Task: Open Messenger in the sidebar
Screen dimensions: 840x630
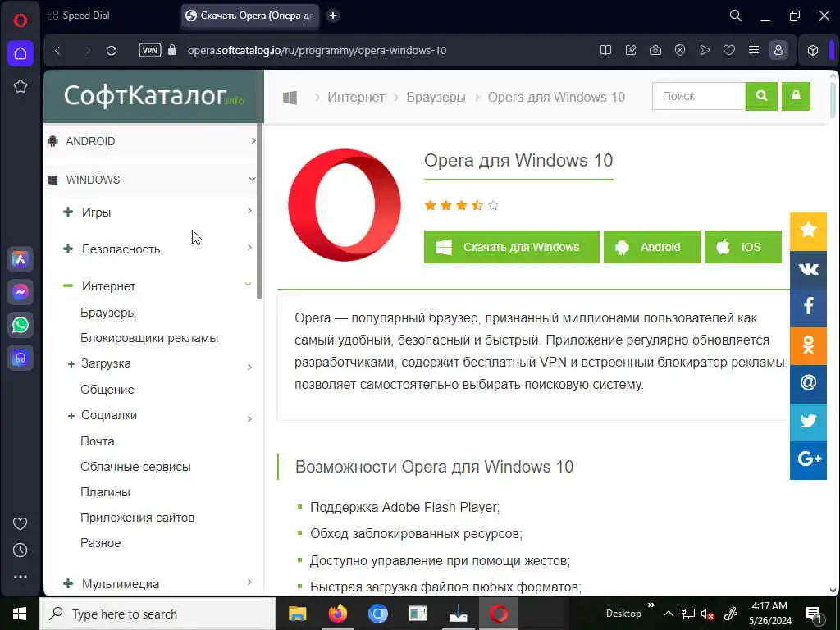Action: (x=21, y=292)
